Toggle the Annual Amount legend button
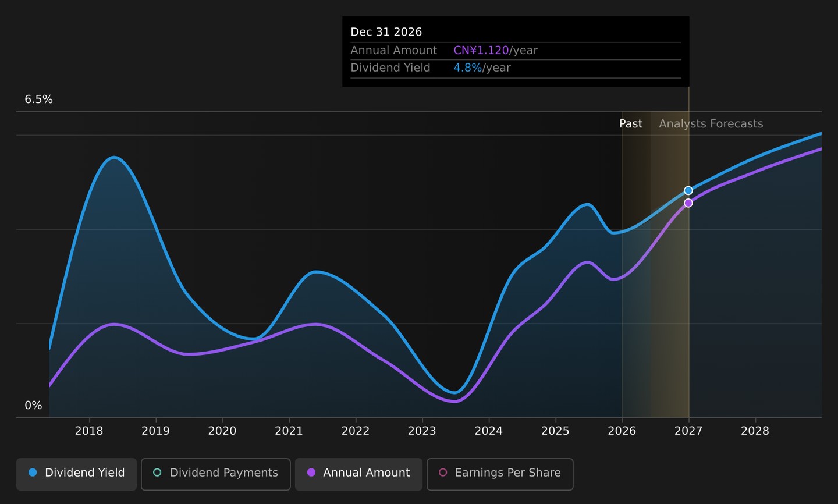This screenshot has width=838, height=504. (x=358, y=474)
